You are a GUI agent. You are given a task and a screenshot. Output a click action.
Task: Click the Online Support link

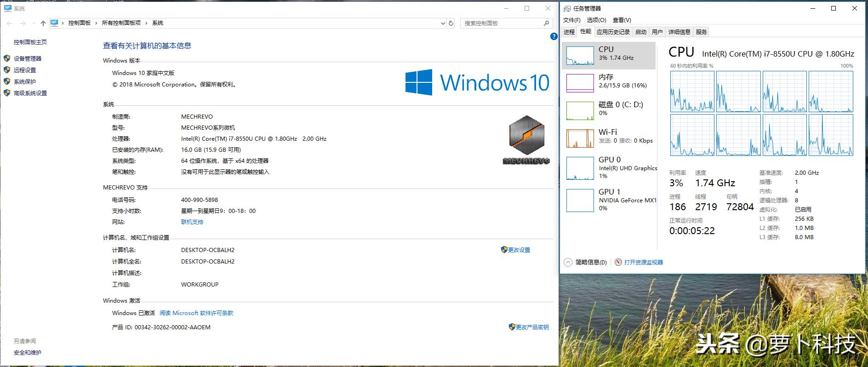point(192,222)
